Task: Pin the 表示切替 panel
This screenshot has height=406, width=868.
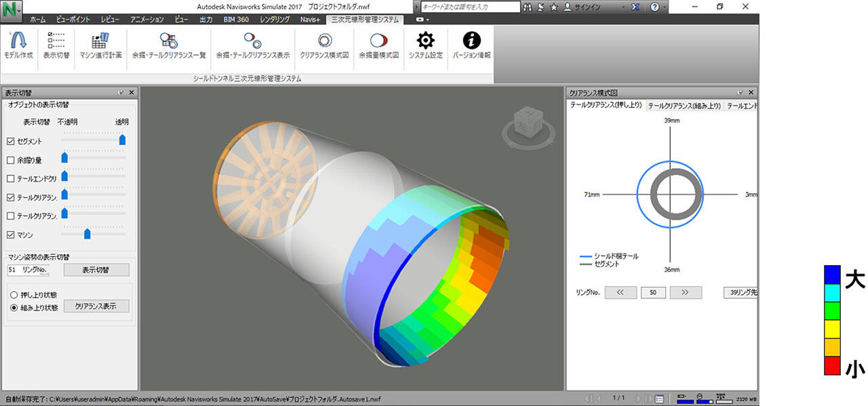Action: (x=120, y=93)
